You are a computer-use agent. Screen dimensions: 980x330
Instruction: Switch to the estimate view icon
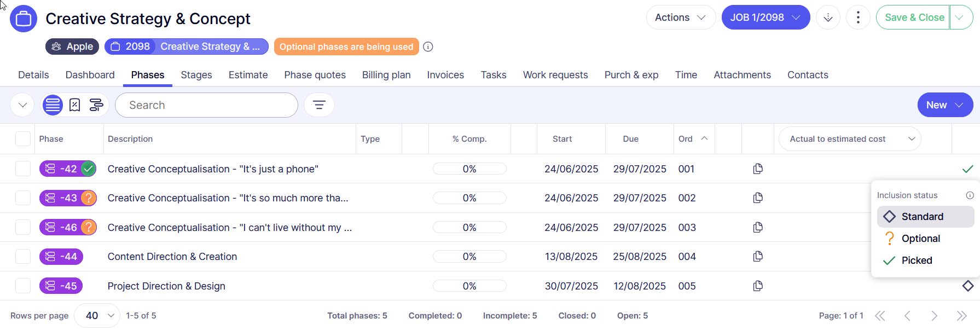pos(75,105)
